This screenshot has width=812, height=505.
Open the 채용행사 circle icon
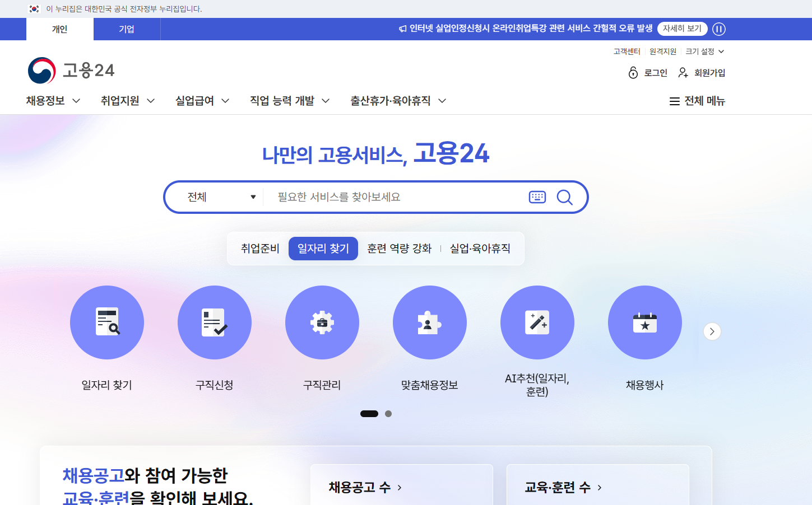coord(645,322)
